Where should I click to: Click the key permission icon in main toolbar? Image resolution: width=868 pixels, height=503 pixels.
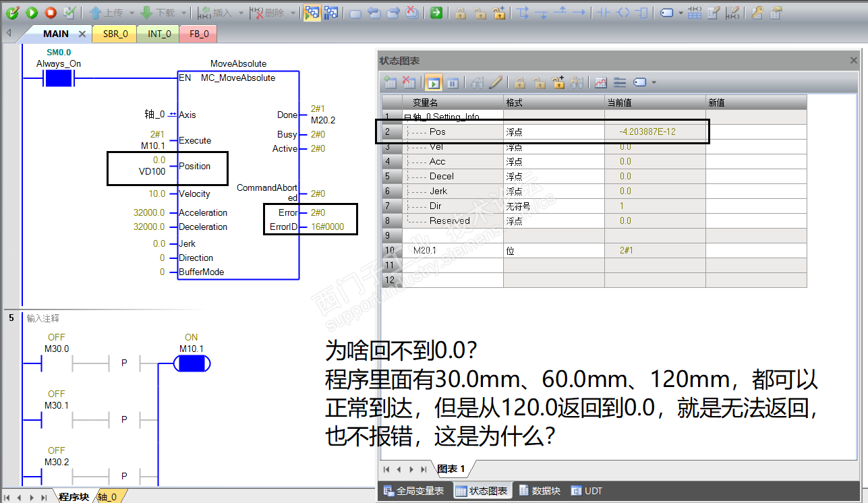[x=757, y=12]
